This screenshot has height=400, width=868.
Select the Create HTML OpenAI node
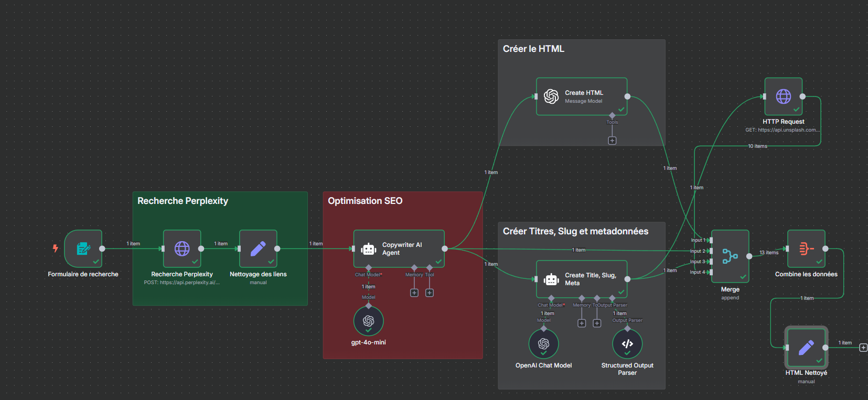581,96
